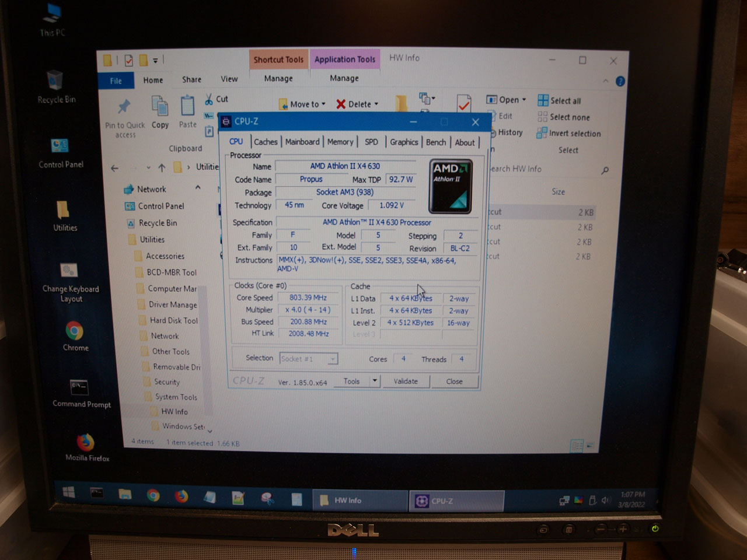
Task: Open the Bench tab in CPU-Z
Action: coord(436,142)
